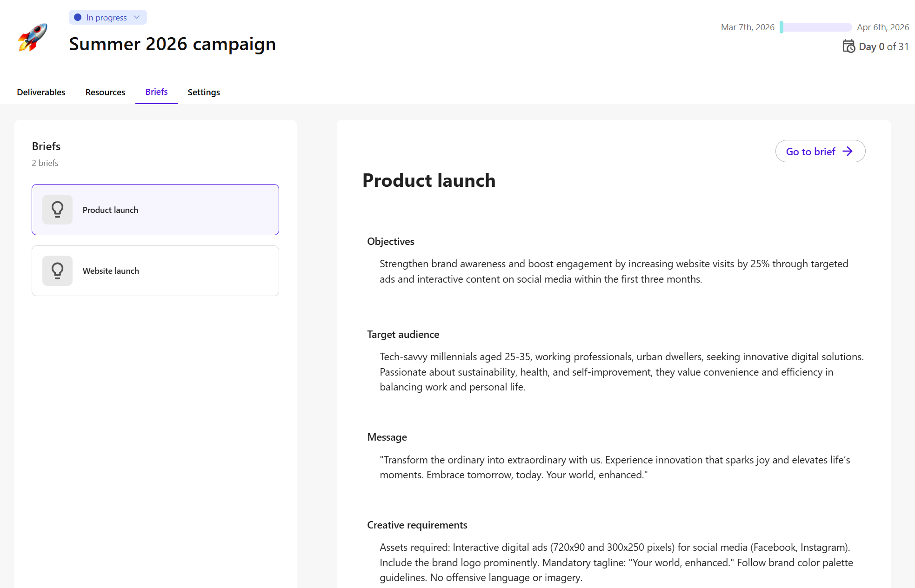This screenshot has height=588, width=915.
Task: Select the Settings tab
Action: click(x=203, y=92)
